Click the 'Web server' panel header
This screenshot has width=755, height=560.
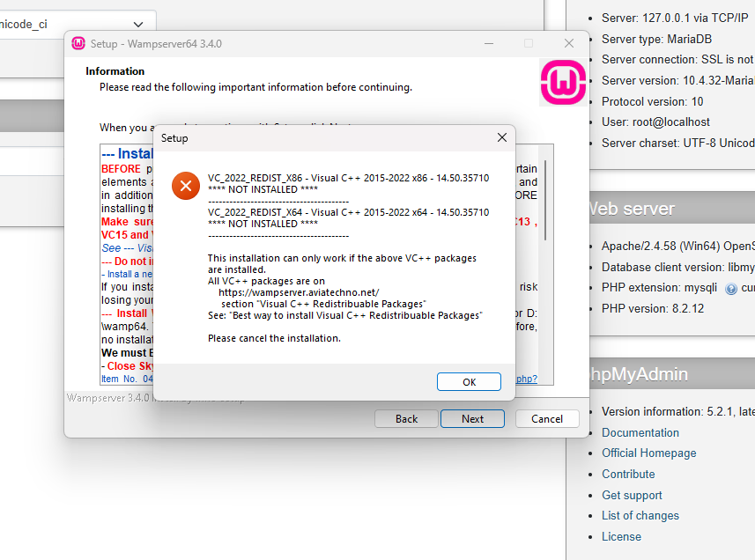672,209
